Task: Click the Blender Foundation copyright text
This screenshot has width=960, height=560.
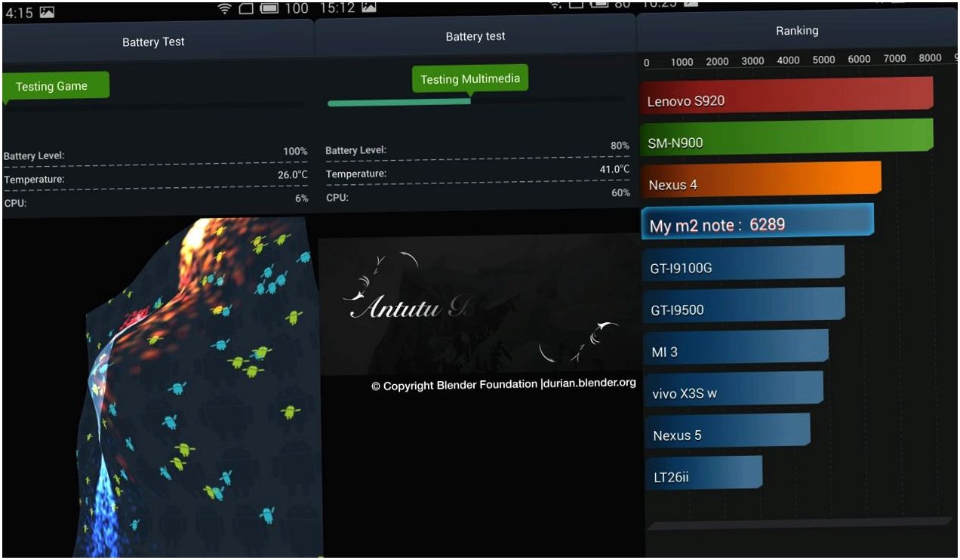Action: click(x=503, y=384)
